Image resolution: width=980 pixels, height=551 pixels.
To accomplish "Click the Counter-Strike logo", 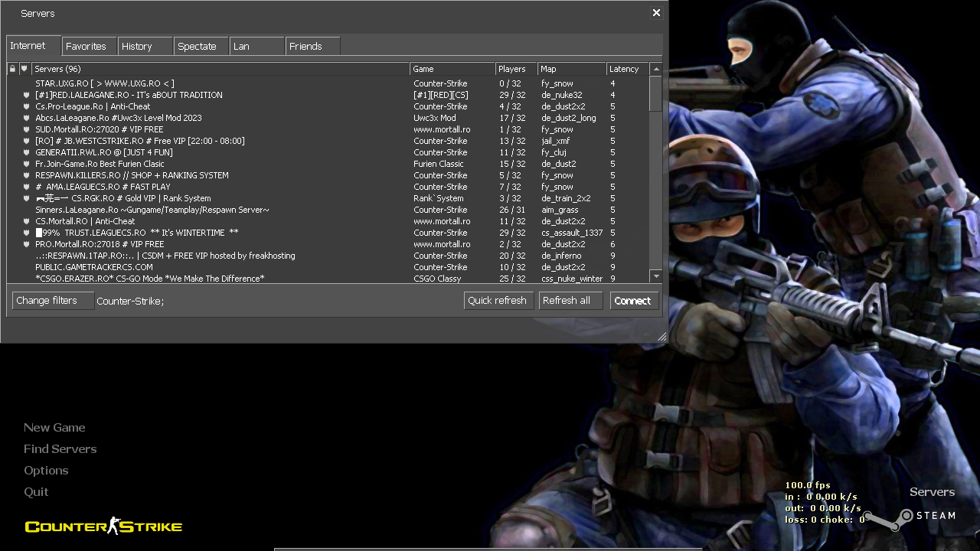I will pos(103,526).
